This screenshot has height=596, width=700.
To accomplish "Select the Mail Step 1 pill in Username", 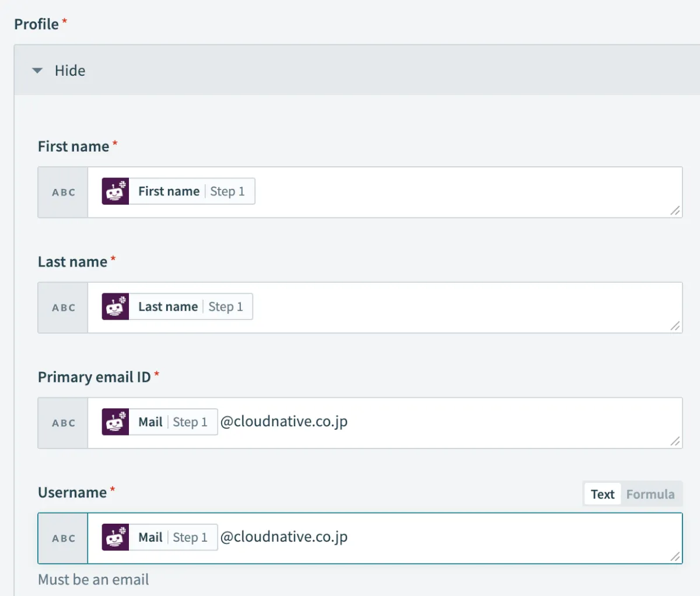I will click(x=173, y=537).
